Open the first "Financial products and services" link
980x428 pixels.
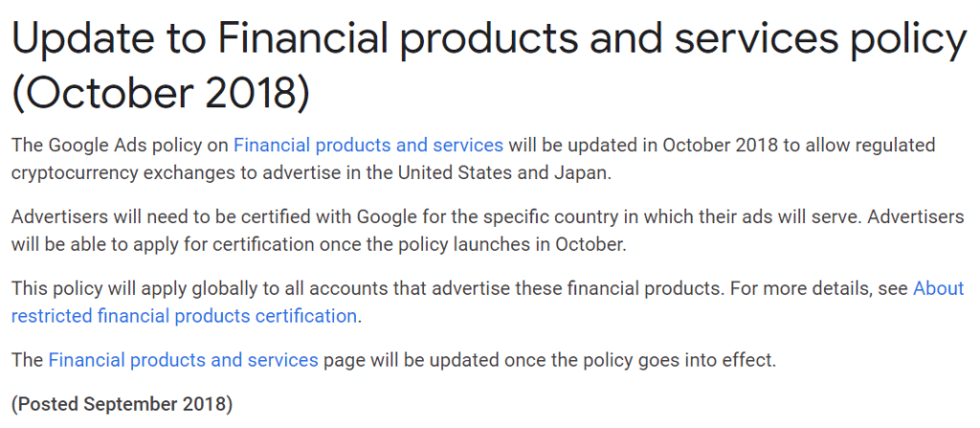[368, 146]
